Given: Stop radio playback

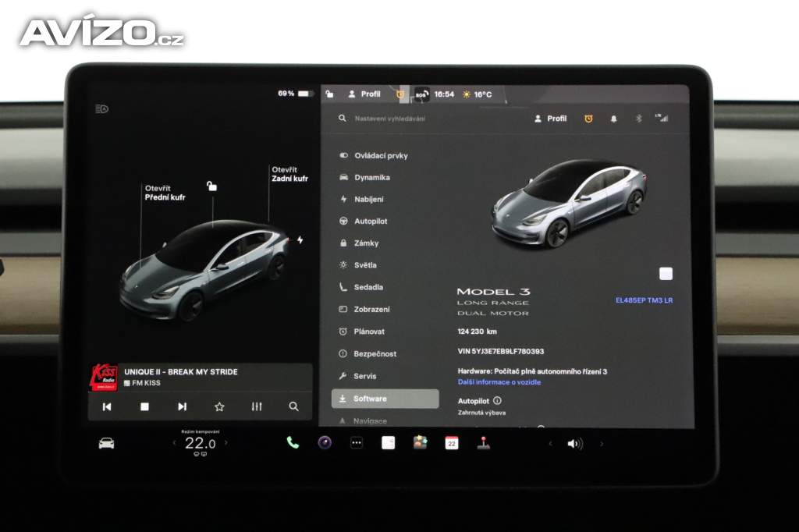Looking at the screenshot, I should coord(144,406).
